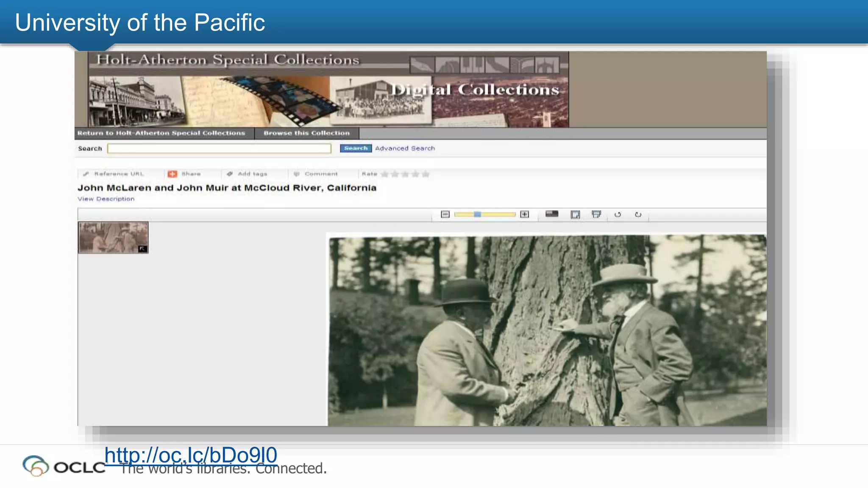
Task: Click the zoom out minus icon
Action: pos(445,214)
